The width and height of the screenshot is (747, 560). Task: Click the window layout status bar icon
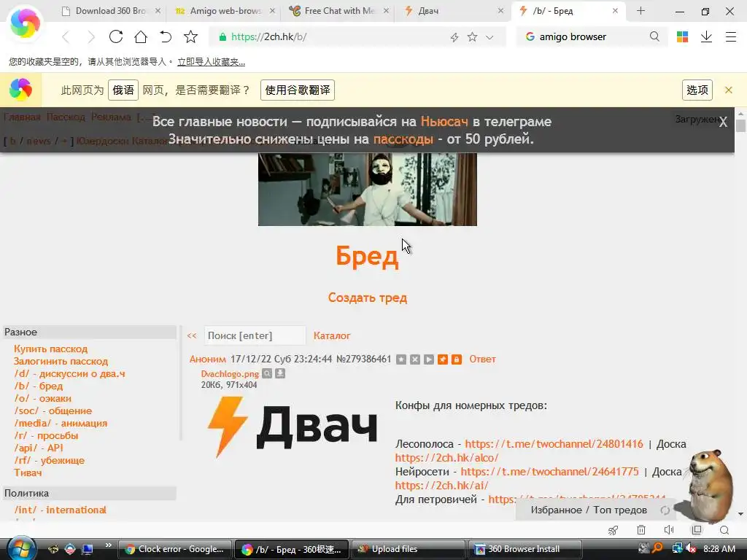[697, 530]
